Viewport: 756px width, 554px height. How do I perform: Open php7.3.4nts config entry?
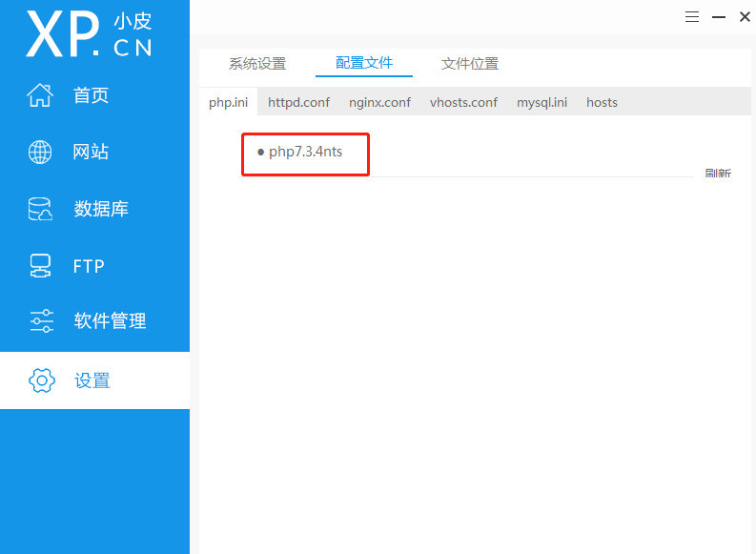tap(305, 152)
